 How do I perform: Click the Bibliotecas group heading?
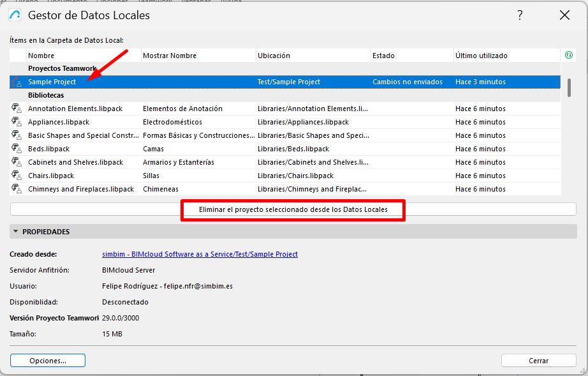coord(46,95)
